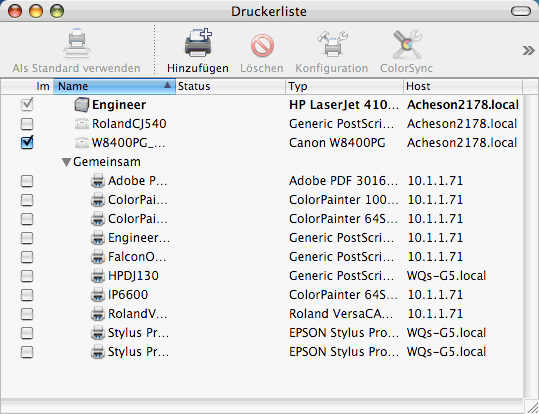The image size is (539, 414).
Task: Open the ColorSync utility icon
Action: (x=407, y=44)
